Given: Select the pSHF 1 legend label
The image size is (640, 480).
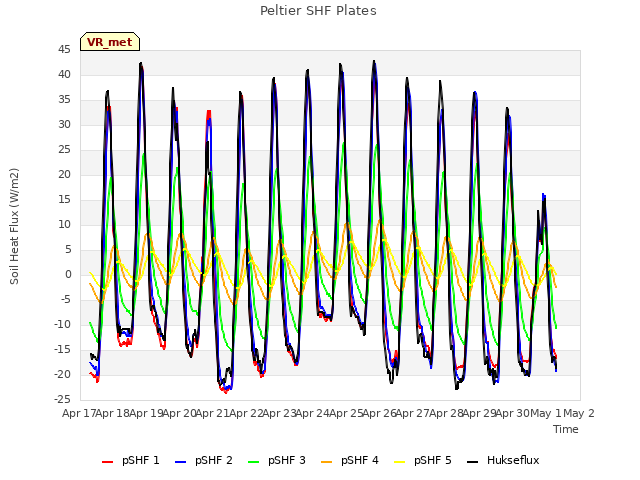Looking at the screenshot, I should tap(140, 460).
